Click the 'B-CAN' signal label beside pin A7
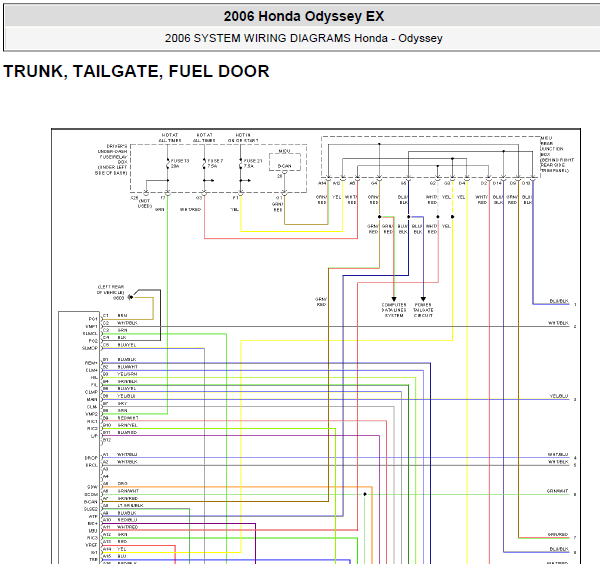 pos(91,502)
